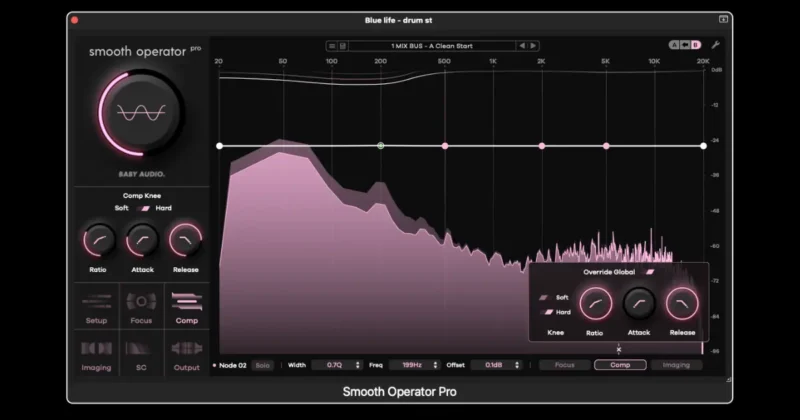
Task: Select the white endpoint node at 20 Hz
Action: [x=219, y=146]
